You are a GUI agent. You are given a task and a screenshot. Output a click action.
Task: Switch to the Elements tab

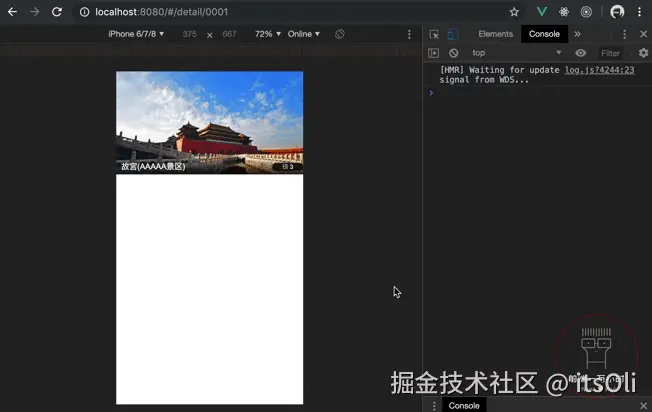[x=495, y=34]
